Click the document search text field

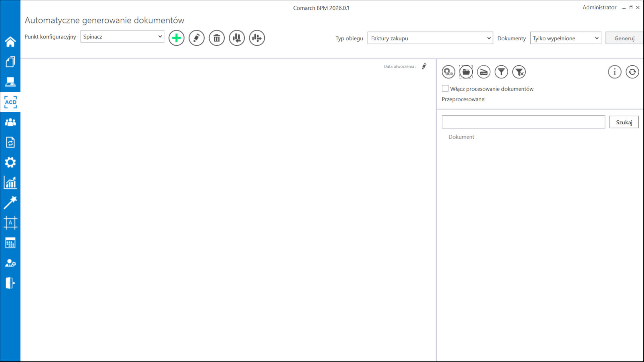click(523, 122)
